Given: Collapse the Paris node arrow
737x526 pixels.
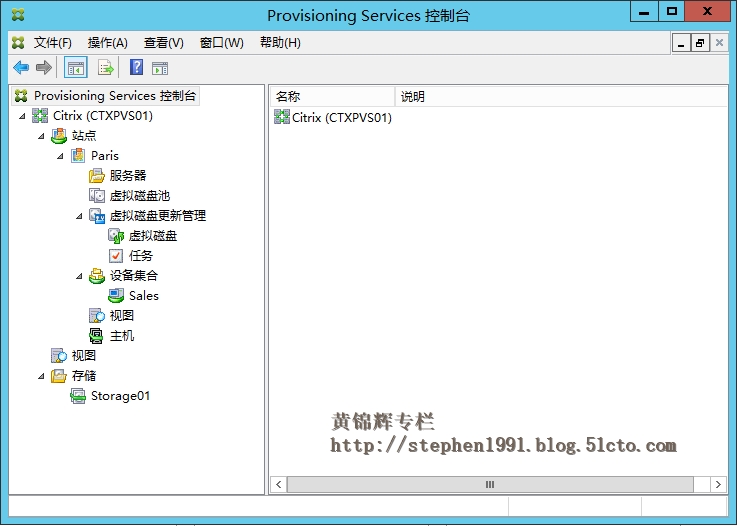Looking at the screenshot, I should tap(60, 156).
